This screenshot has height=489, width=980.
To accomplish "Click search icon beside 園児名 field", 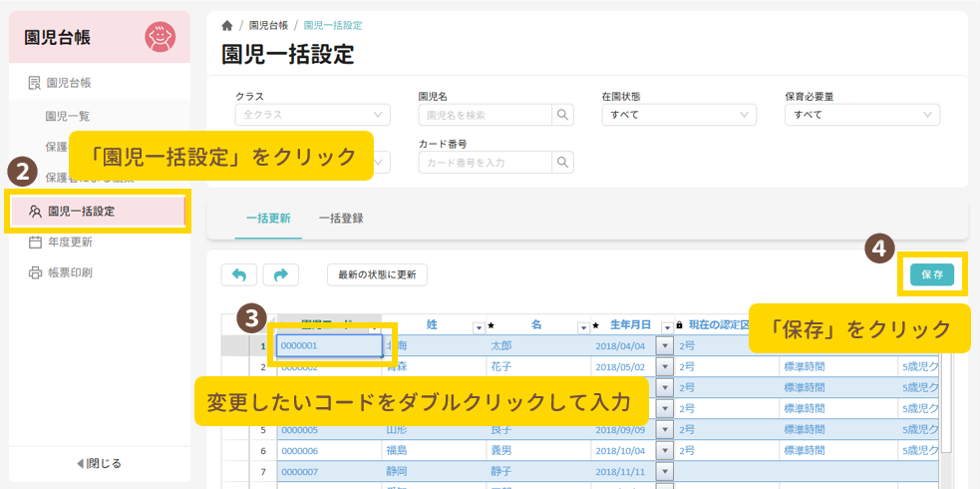I will tap(563, 115).
